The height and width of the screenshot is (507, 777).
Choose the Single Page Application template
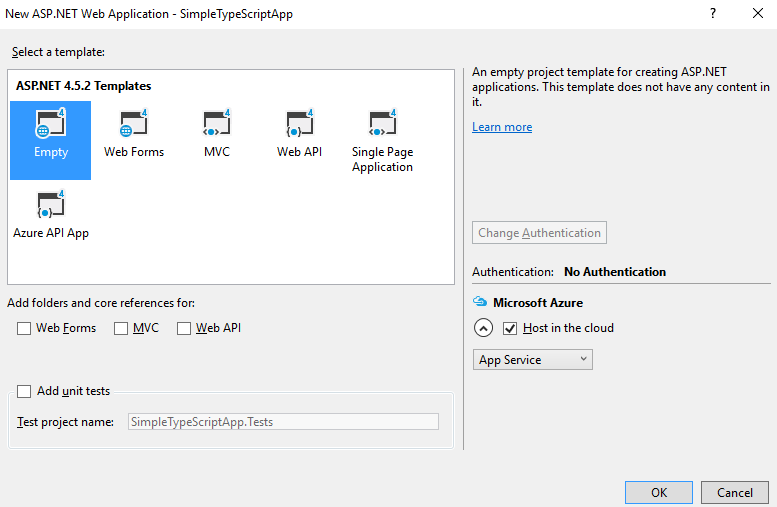click(x=382, y=127)
